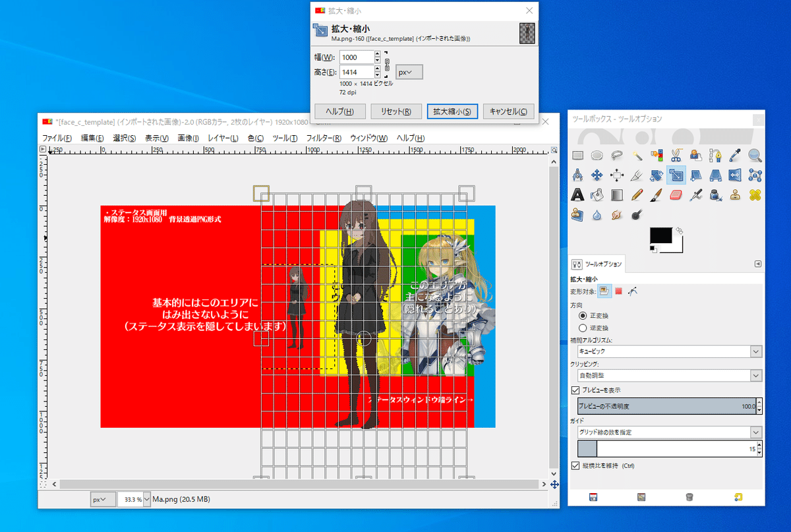Click save tool preset icon
Screen dimensions: 791x532
pos(593,496)
